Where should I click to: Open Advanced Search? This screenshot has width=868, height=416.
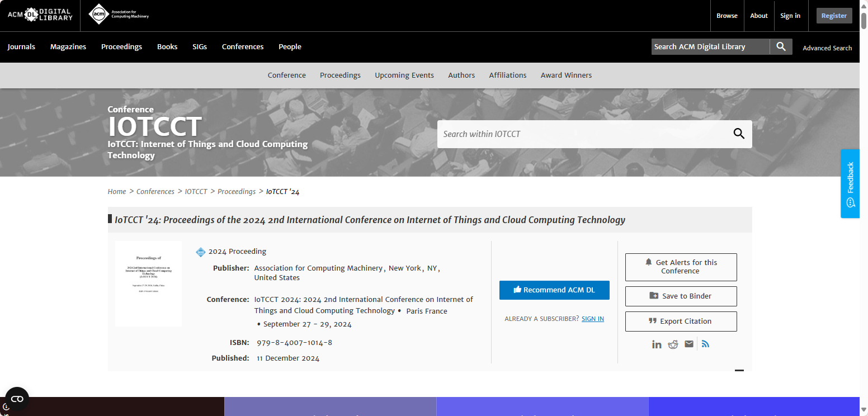827,48
